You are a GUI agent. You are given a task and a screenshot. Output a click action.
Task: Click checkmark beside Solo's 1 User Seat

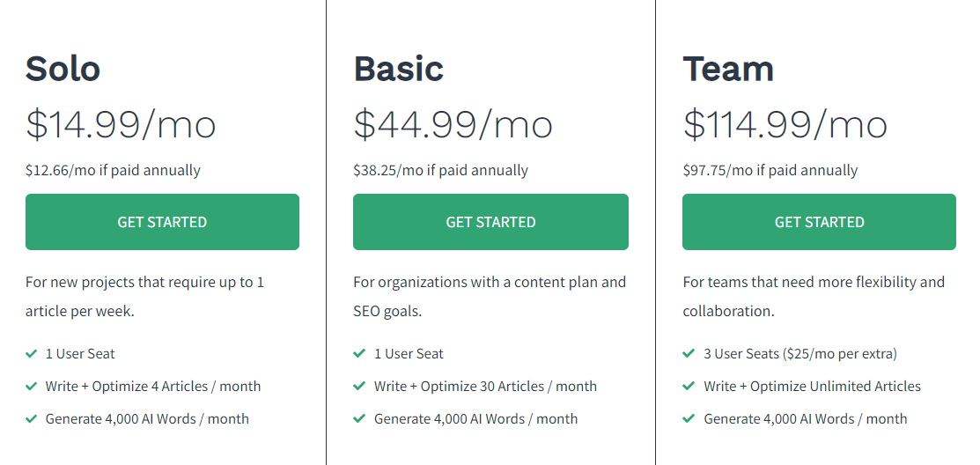32,354
